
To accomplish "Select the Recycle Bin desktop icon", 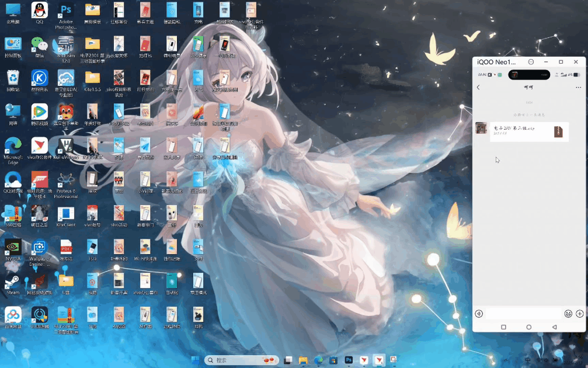I will [13, 78].
